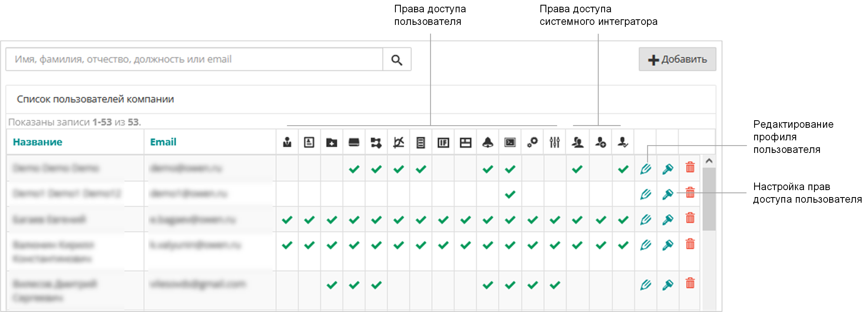Image resolution: width=868 pixels, height=312 pixels.
Task: Click the table layout column header icon
Action: tap(465, 143)
